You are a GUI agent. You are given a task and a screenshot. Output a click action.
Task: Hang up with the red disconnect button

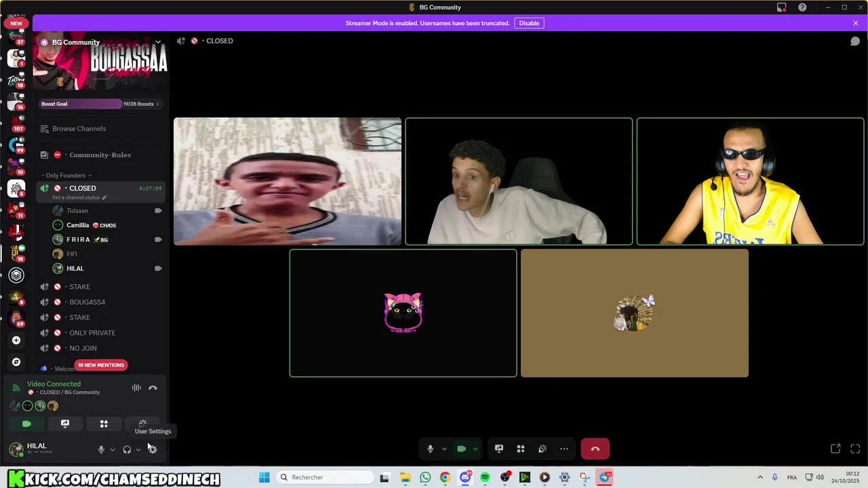tap(595, 449)
